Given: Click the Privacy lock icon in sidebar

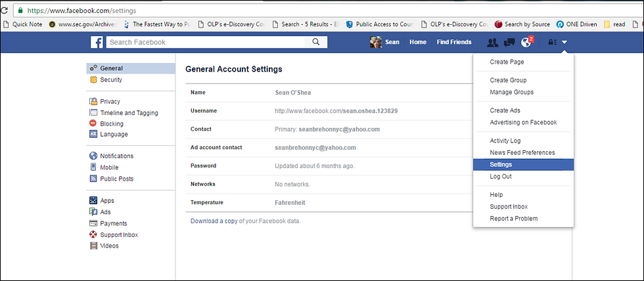Looking at the screenshot, I should tap(93, 101).
